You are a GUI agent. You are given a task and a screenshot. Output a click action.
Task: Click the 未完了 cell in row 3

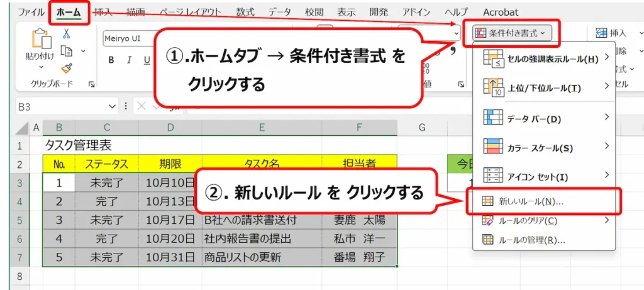coord(107,183)
